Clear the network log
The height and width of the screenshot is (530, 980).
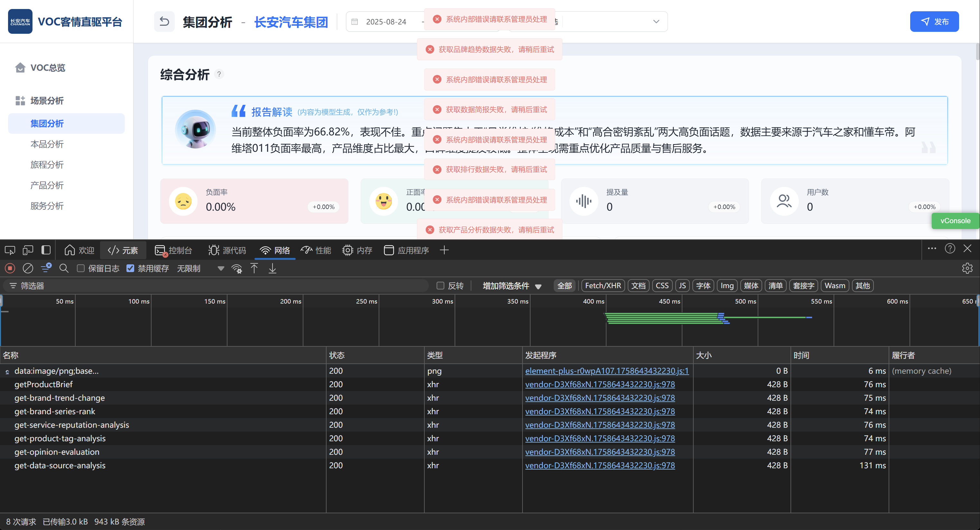click(x=28, y=269)
